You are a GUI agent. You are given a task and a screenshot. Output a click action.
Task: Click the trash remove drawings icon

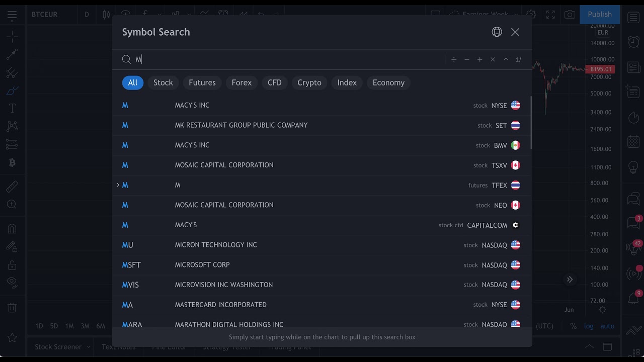(12, 307)
